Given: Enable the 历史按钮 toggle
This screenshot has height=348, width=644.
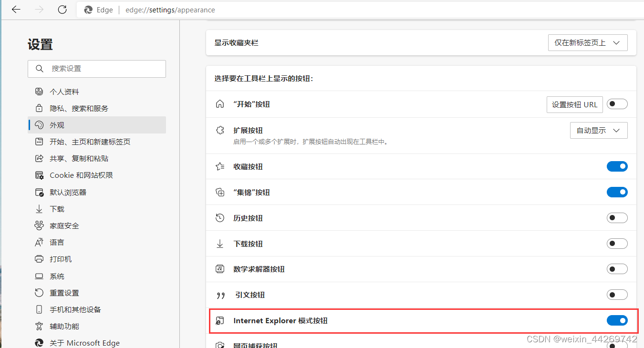Looking at the screenshot, I should (617, 218).
